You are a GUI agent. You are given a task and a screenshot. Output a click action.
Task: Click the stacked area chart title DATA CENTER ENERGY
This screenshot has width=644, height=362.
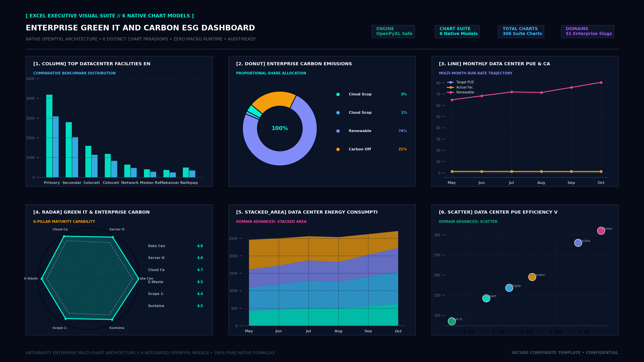[307, 212]
